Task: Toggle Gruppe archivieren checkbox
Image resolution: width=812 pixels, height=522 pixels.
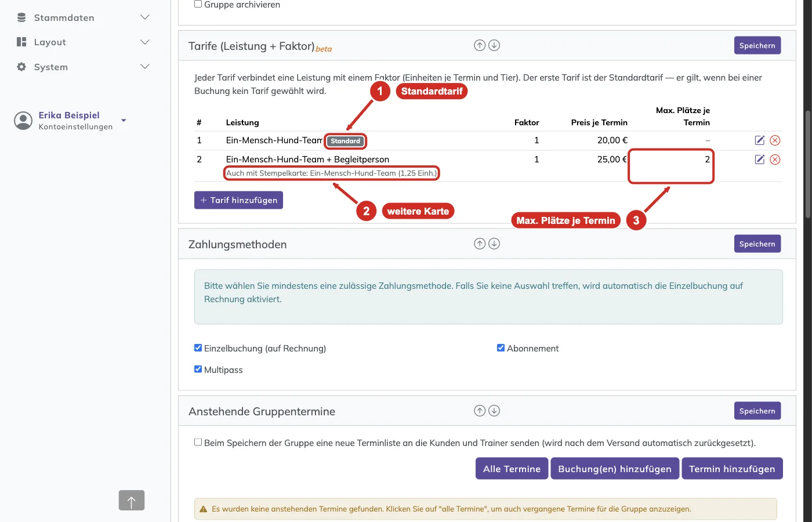Action: (198, 4)
